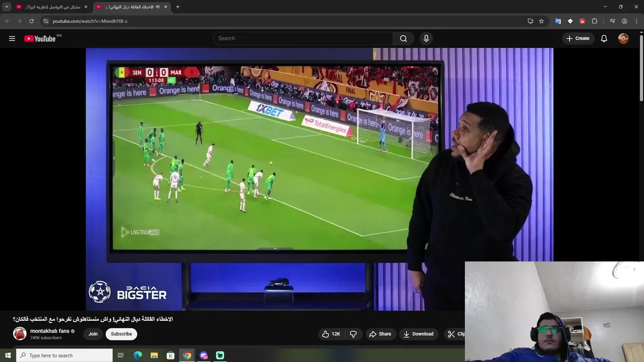Dislike the video with thumbs-down
The width and height of the screenshot is (644, 362).
[353, 334]
